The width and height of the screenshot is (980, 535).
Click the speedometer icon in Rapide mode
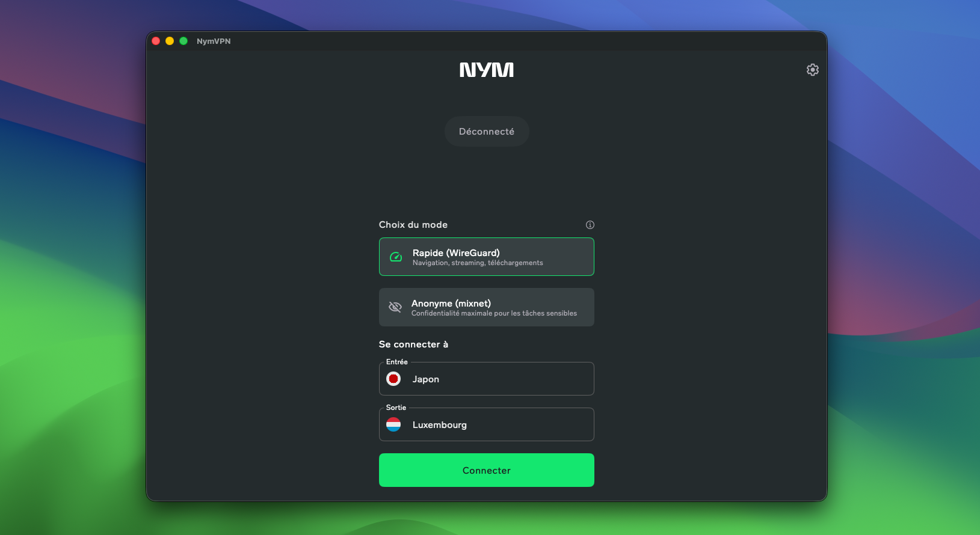click(396, 257)
